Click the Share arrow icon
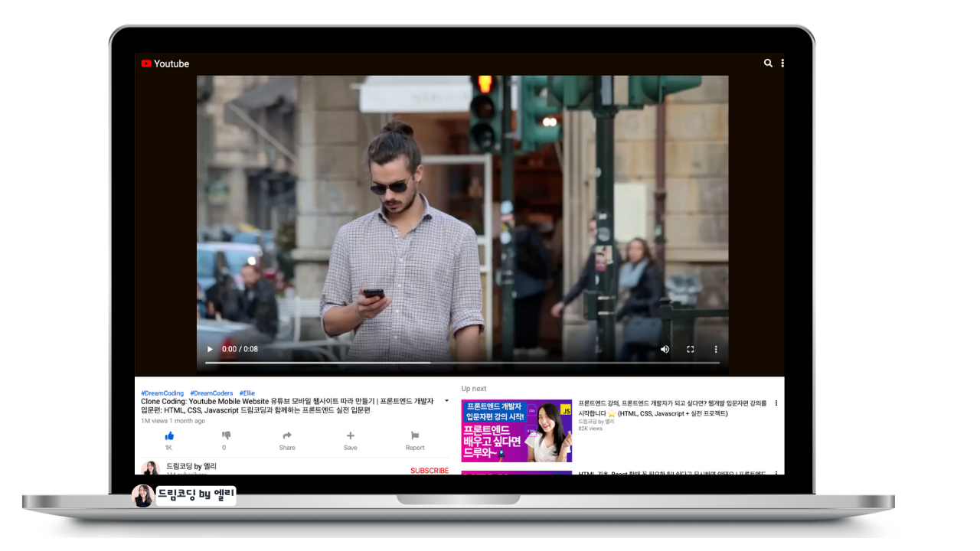The width and height of the screenshot is (980, 551). pyautogui.click(x=287, y=435)
